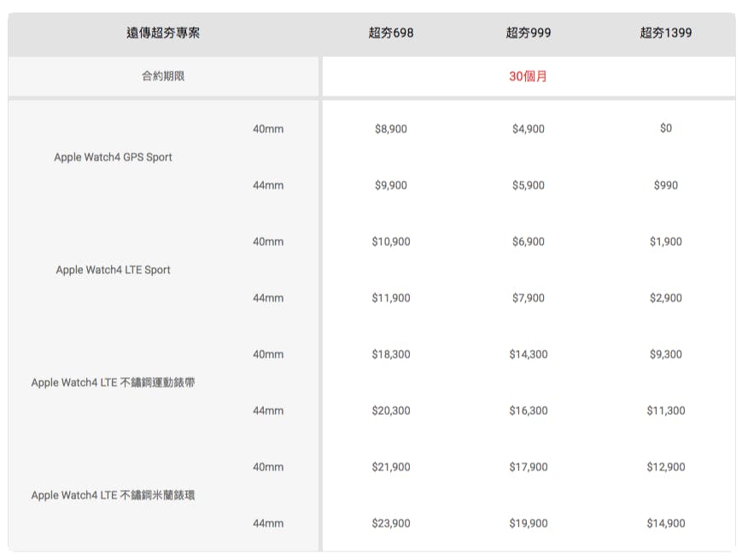This screenshot has height=560, width=742.
Task: Click the 遠傳超夯專案 table heading
Action: (163, 33)
